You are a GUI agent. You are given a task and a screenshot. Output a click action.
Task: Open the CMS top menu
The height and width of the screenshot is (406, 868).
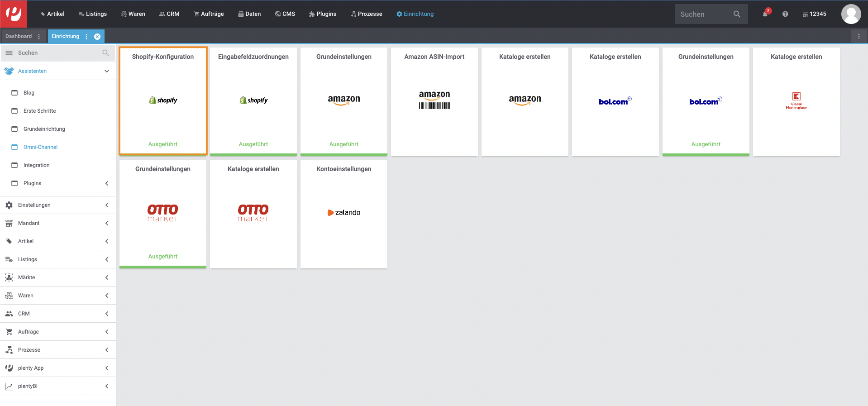tap(285, 14)
